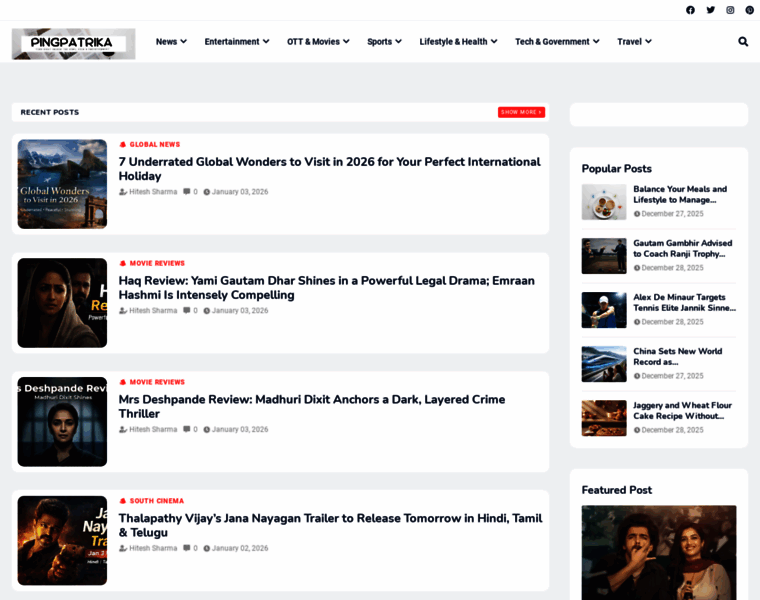Click Movie Reviews label above Mrs Deshpande
This screenshot has width=760, height=600.
(x=157, y=382)
